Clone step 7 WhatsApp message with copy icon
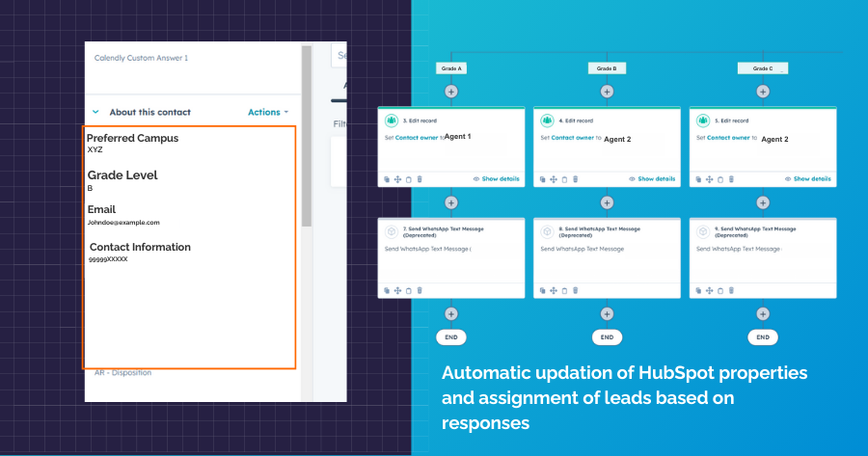 [387, 290]
